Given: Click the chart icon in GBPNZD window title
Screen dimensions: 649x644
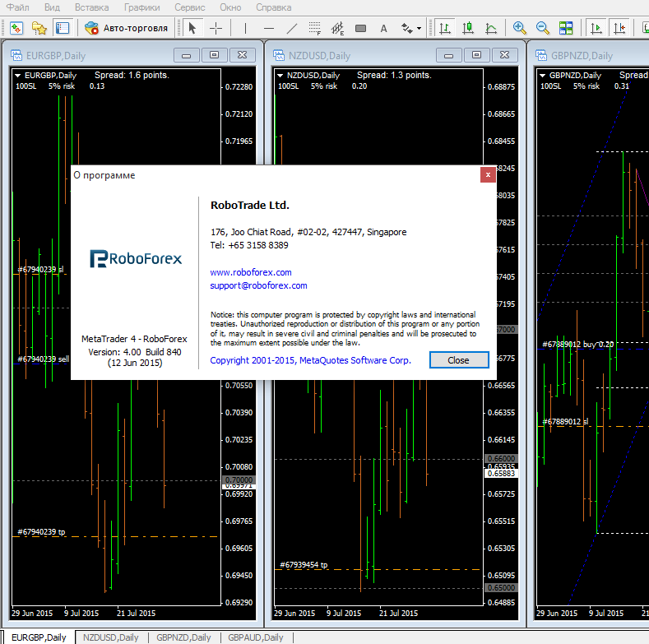Looking at the screenshot, I should pos(541,55).
